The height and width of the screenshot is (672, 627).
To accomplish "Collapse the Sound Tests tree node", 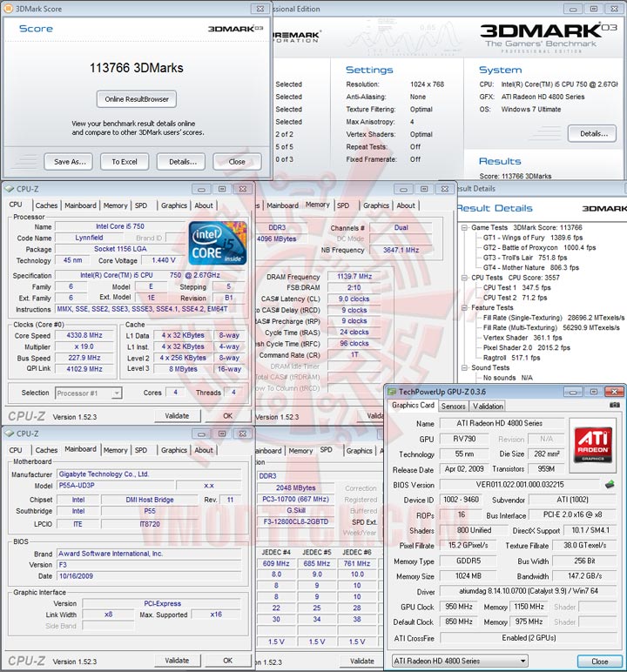I will [x=465, y=367].
